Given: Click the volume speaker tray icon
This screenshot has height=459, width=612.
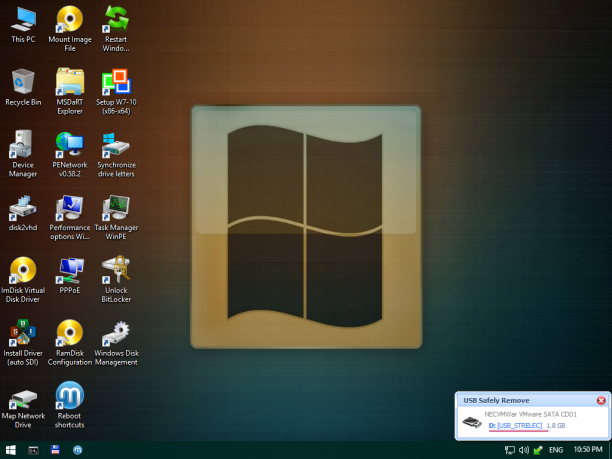Looking at the screenshot, I should click(x=524, y=450).
